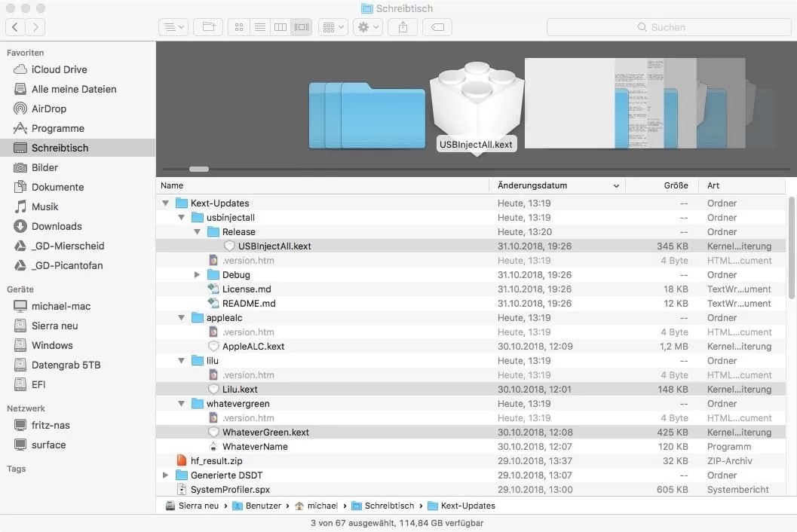Open the action gear dropdown menu
The image size is (797, 532).
(367, 26)
